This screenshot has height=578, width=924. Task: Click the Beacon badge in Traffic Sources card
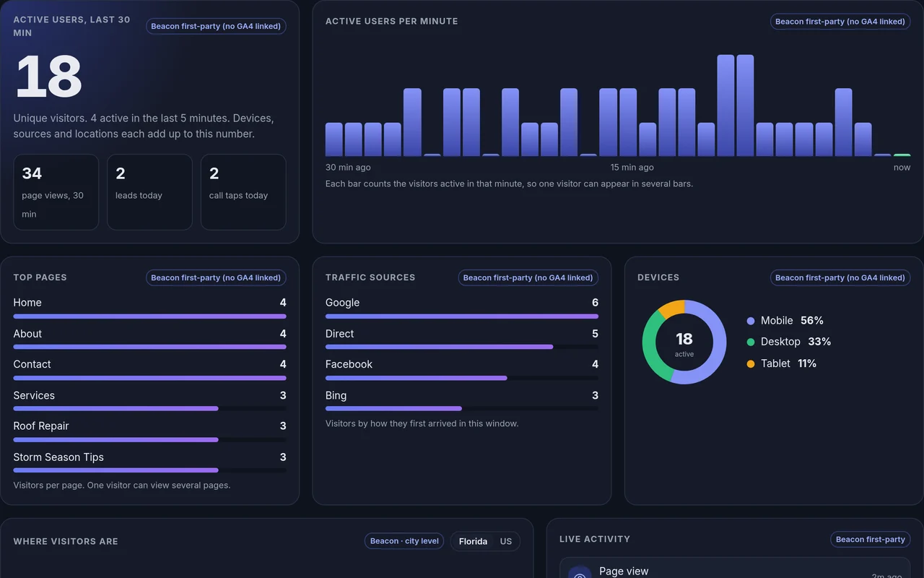point(528,277)
